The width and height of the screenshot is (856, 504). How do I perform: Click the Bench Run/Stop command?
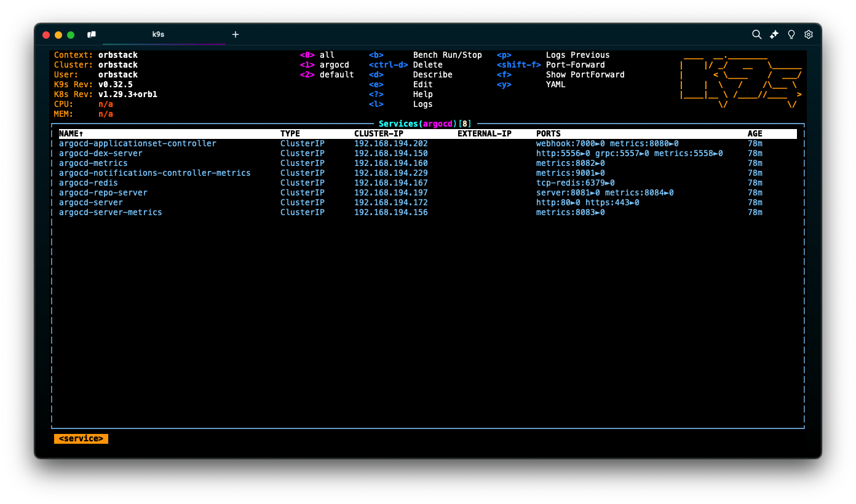448,55
